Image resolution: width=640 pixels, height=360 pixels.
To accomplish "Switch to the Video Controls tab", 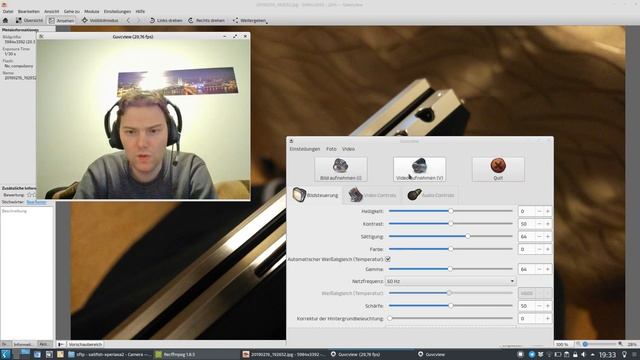I will pos(372,195).
